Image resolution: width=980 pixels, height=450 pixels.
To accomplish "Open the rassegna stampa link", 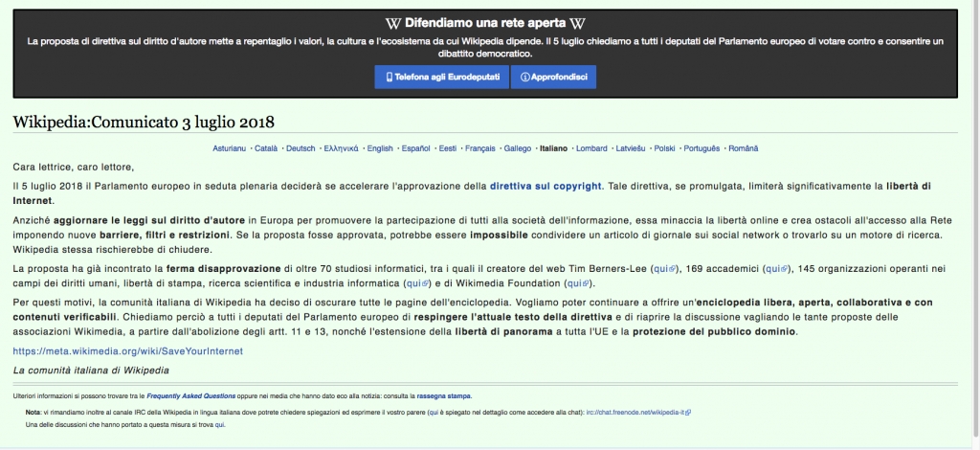I will coord(444,396).
